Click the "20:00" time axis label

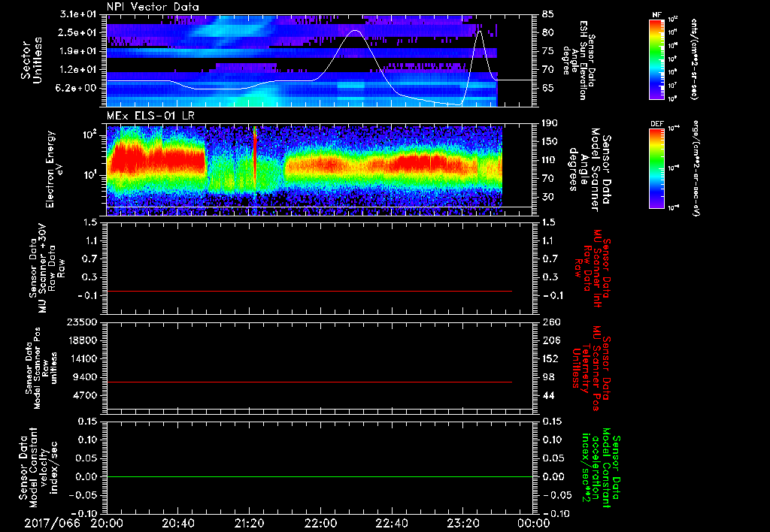point(107,523)
